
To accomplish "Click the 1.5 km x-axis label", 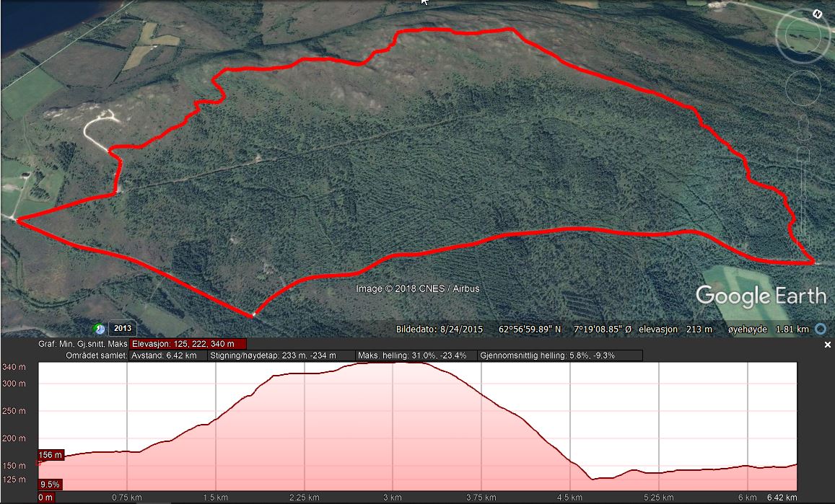I will 216,498.
